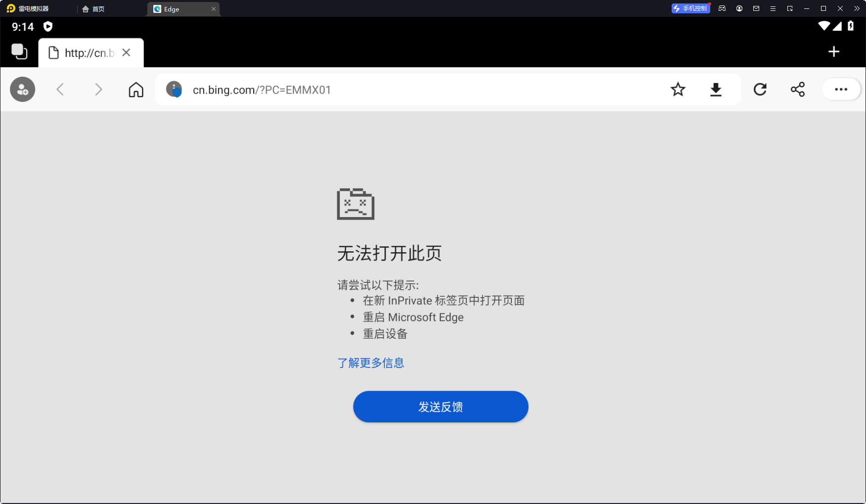
Task: Add page to favorites with star
Action: (678, 90)
